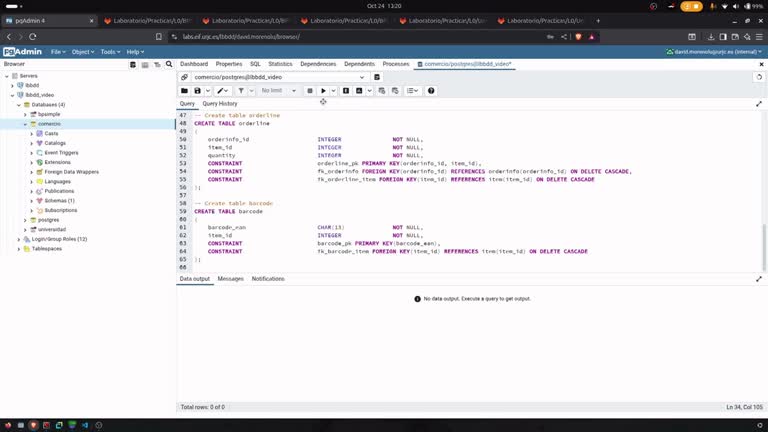
Task: Click the Brave shield icon in address bar
Action: tap(578, 37)
